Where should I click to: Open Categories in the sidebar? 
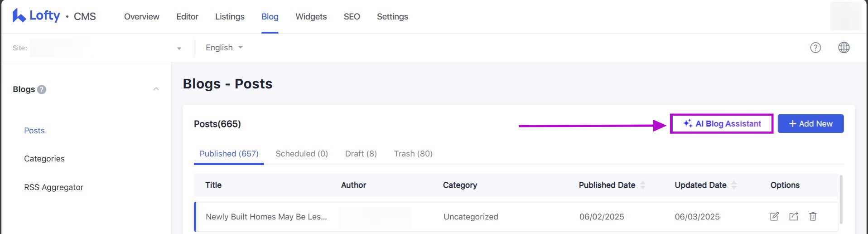click(44, 159)
